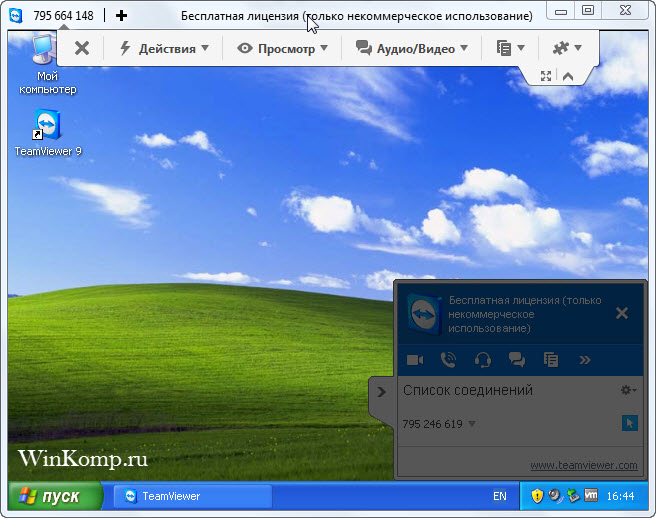
Task: Activate the TeamViewer taskbar button
Action: point(193,496)
